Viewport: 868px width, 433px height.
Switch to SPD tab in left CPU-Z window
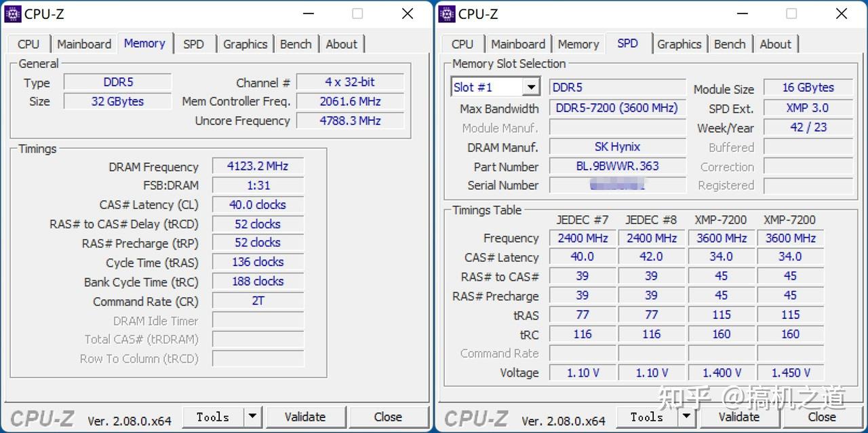tap(193, 44)
